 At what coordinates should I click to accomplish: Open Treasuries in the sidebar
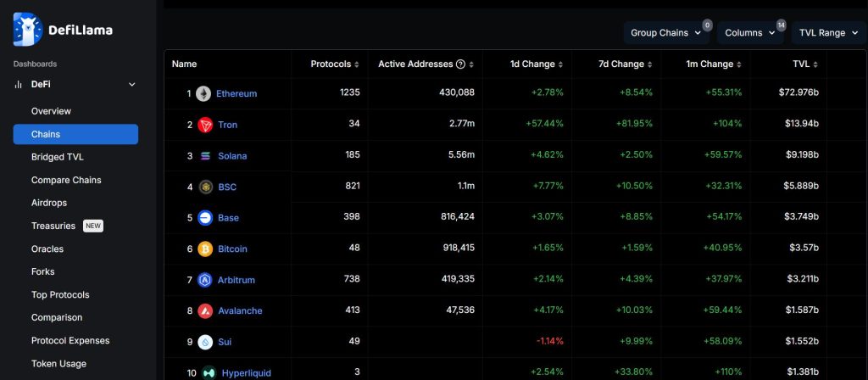pyautogui.click(x=53, y=226)
